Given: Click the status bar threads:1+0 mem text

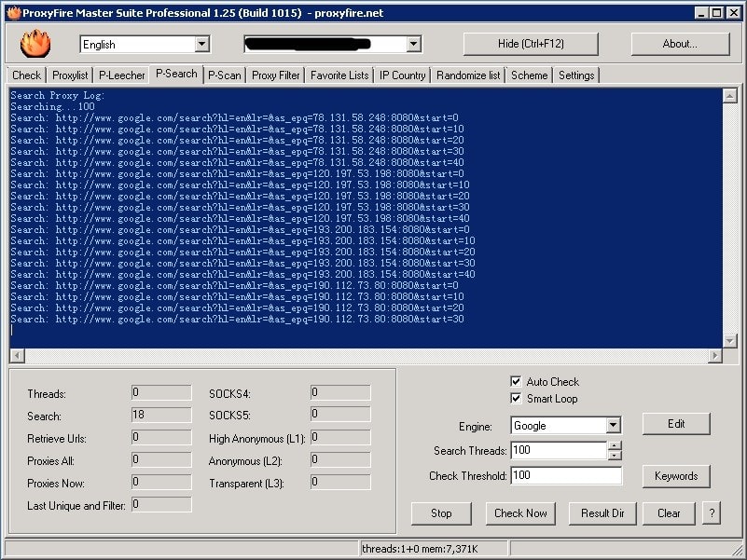Looking at the screenshot, I should point(420,549).
